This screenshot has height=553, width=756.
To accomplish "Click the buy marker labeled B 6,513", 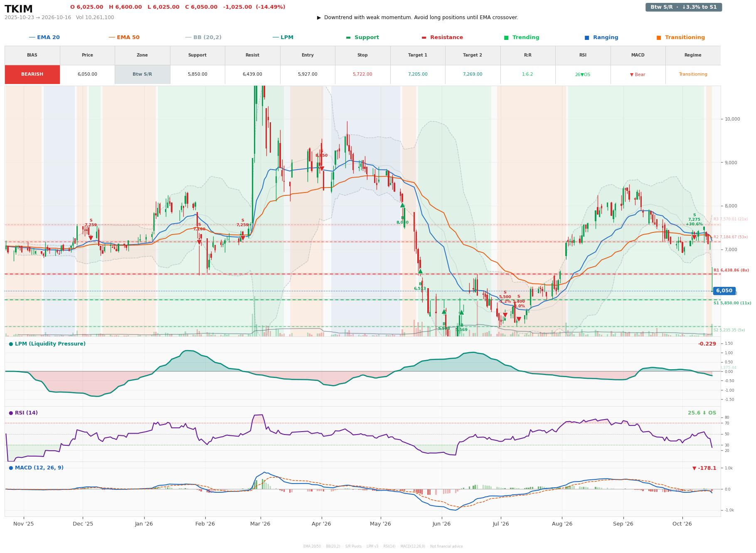I will 420,272.
